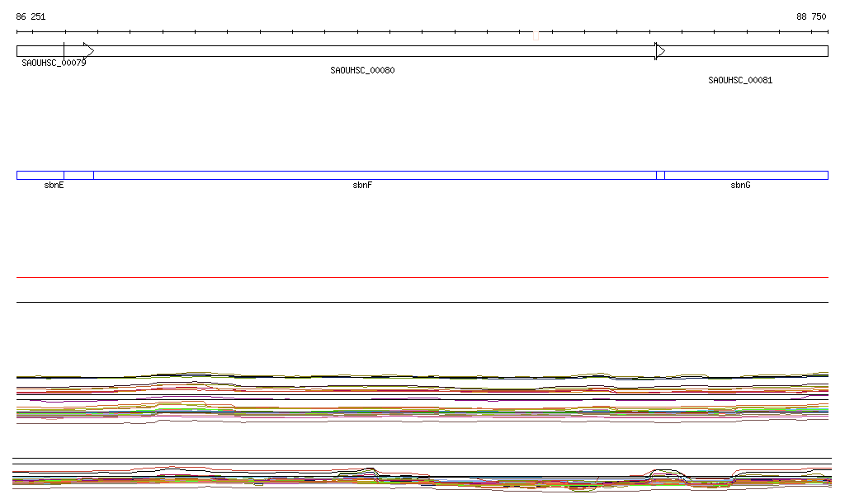Click the sbnE text label
Screen dimensions: 845x504
[x=54, y=186]
